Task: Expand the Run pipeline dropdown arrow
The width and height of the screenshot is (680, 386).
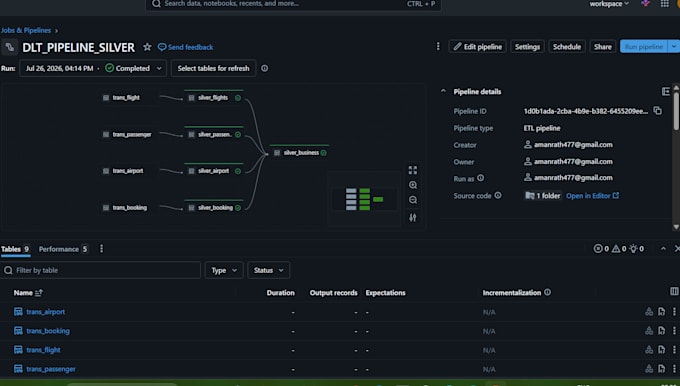Action: 674,46
